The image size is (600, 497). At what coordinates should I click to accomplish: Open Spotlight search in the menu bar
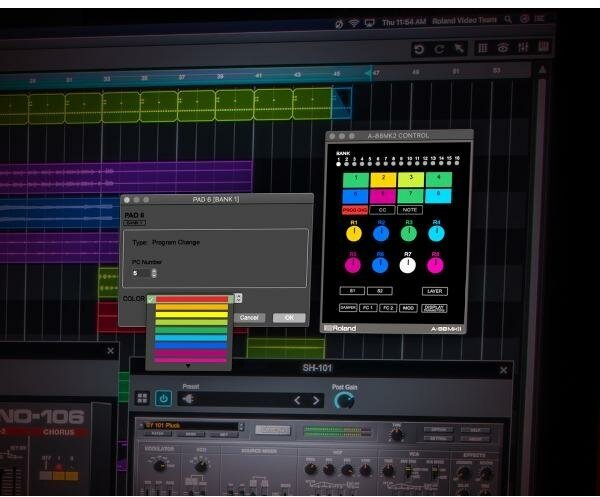508,19
